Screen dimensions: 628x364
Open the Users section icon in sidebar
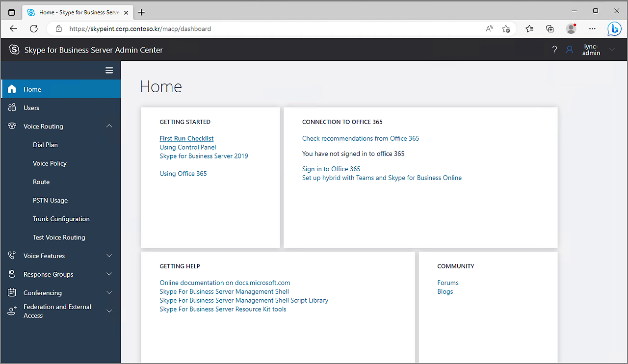(12, 107)
